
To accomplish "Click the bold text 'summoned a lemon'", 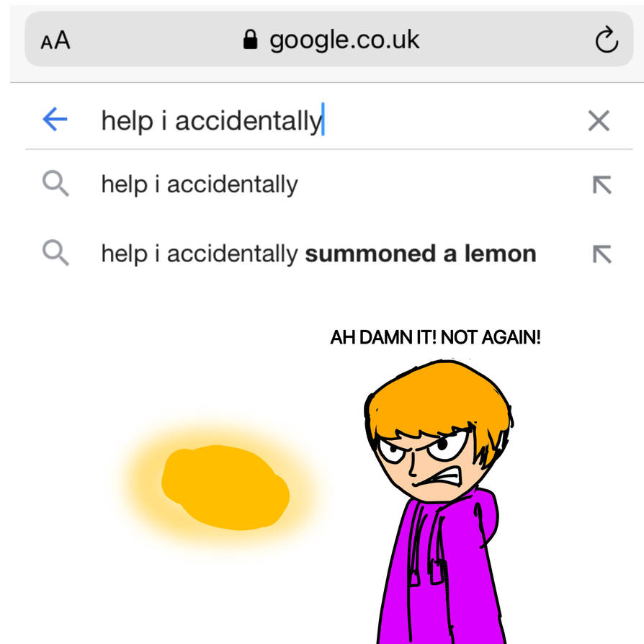I will pos(421,254).
